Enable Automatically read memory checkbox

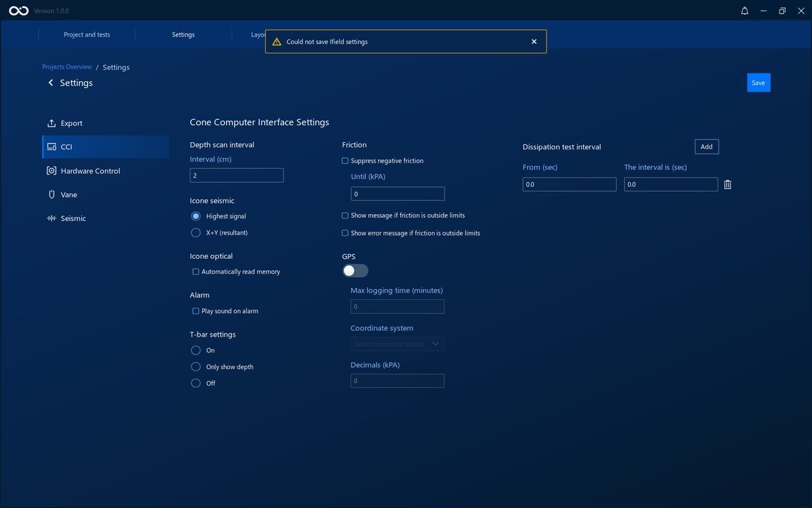(x=196, y=272)
